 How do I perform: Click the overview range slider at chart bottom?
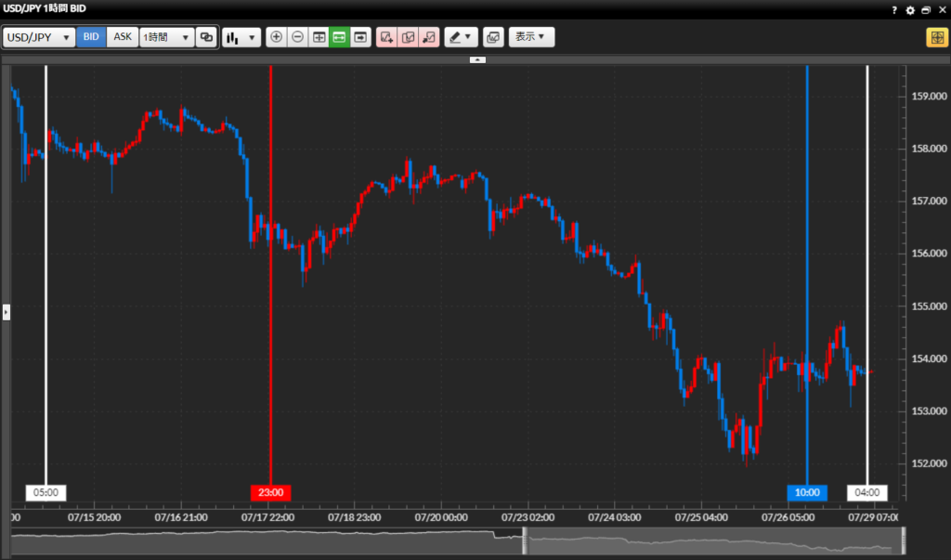(526, 540)
